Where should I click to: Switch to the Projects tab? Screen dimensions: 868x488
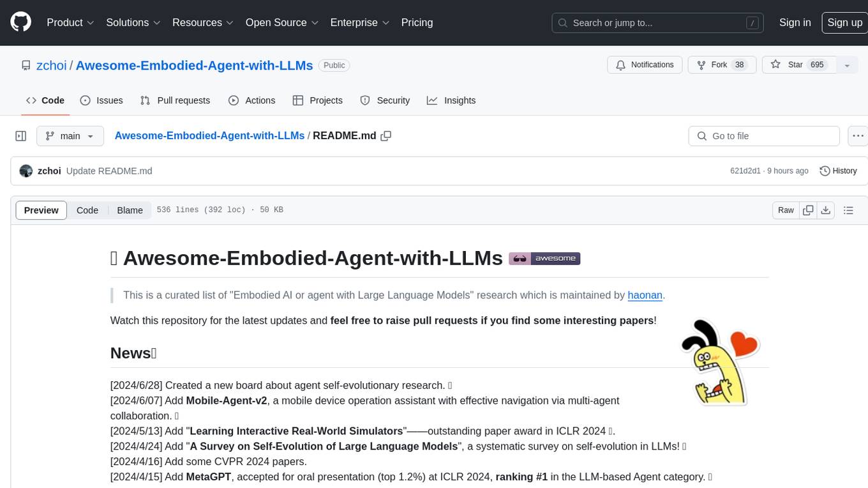317,100
